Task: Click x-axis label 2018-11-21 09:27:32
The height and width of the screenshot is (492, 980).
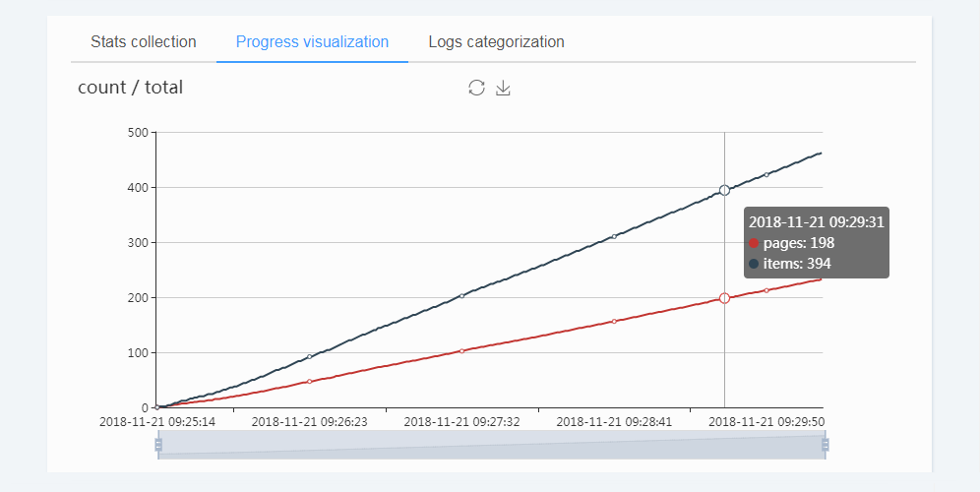Action: 461,422
